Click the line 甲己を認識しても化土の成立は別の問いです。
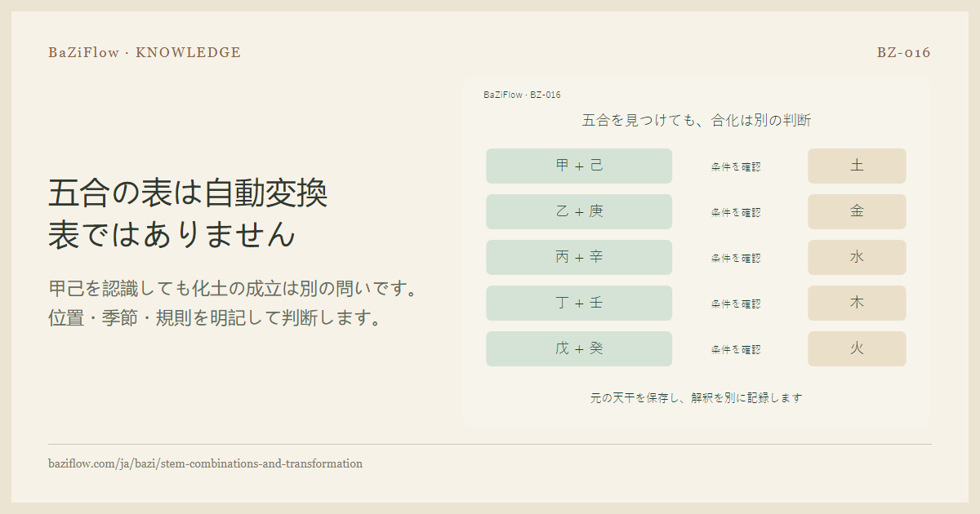 pyautogui.click(x=234, y=289)
